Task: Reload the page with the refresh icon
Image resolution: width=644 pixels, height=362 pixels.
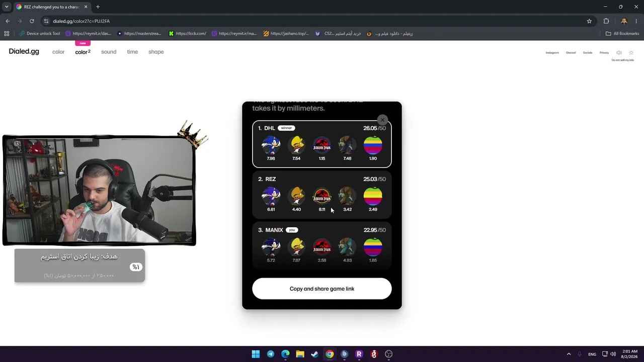Action: click(x=32, y=21)
